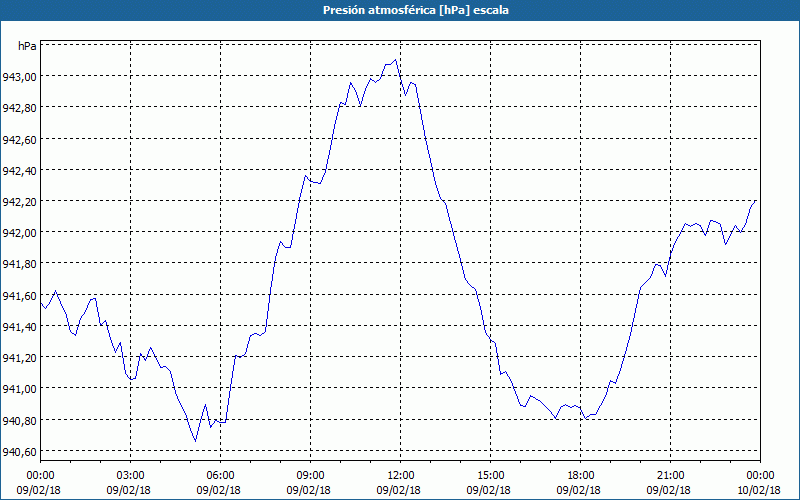Click the 942,40 axis value
This screenshot has width=800, height=500.
[19, 170]
